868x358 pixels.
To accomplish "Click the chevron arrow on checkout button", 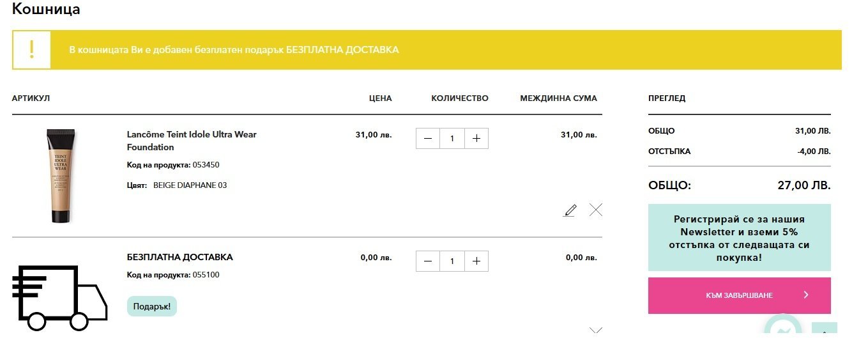I will point(806,295).
